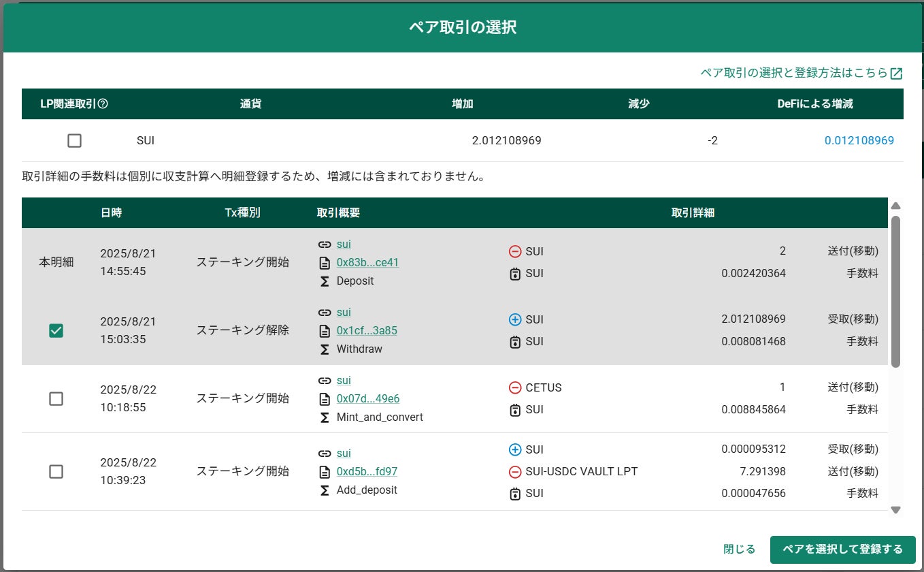Click the red minus icon for SUI 2 送付
The width and height of the screenshot is (924, 572).
[515, 251]
